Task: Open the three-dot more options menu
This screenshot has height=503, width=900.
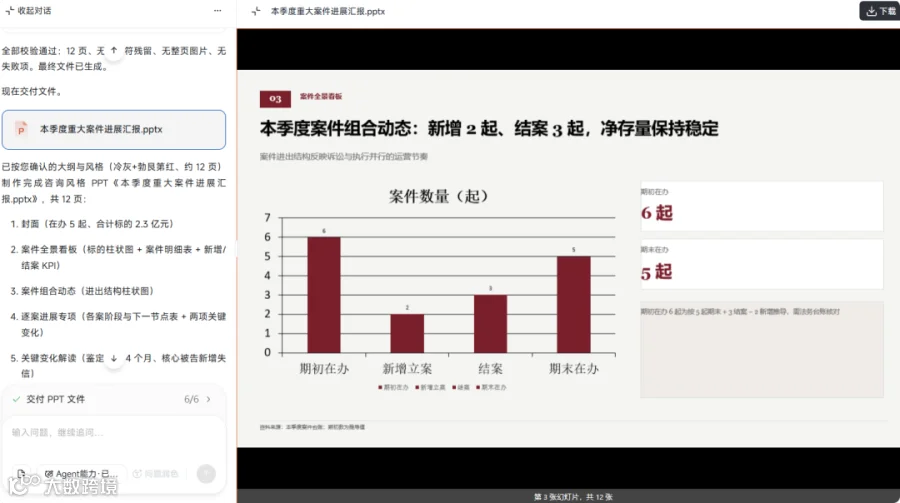Action: click(x=218, y=11)
